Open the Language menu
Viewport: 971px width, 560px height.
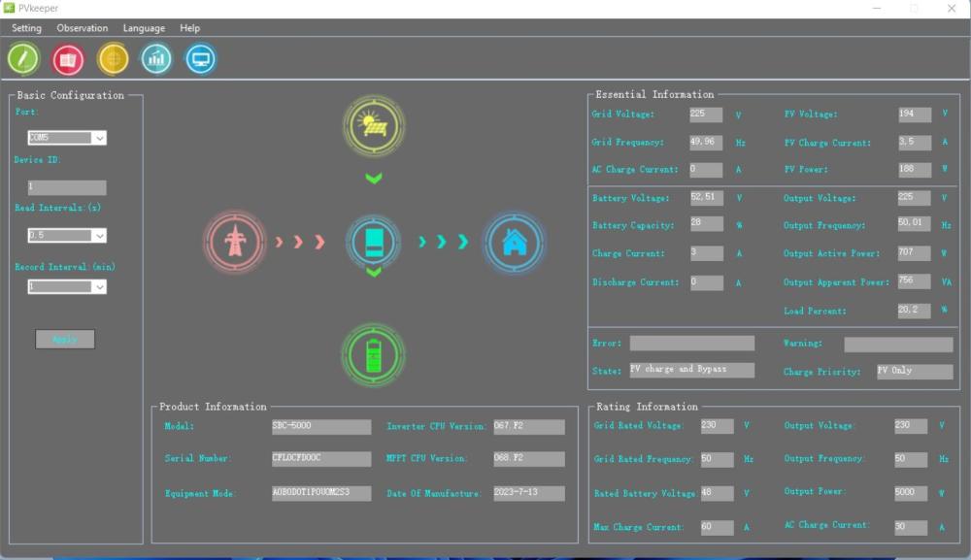pyautogui.click(x=144, y=28)
